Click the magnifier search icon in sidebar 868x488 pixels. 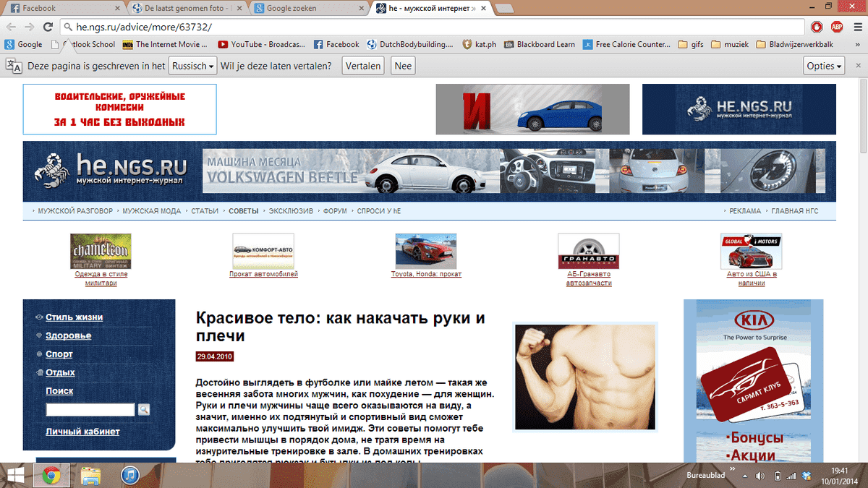click(143, 410)
